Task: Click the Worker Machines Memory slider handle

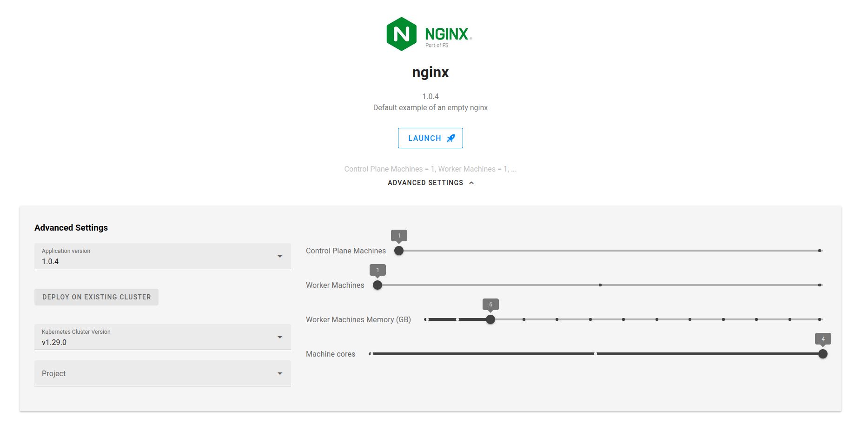Action: 490,319
